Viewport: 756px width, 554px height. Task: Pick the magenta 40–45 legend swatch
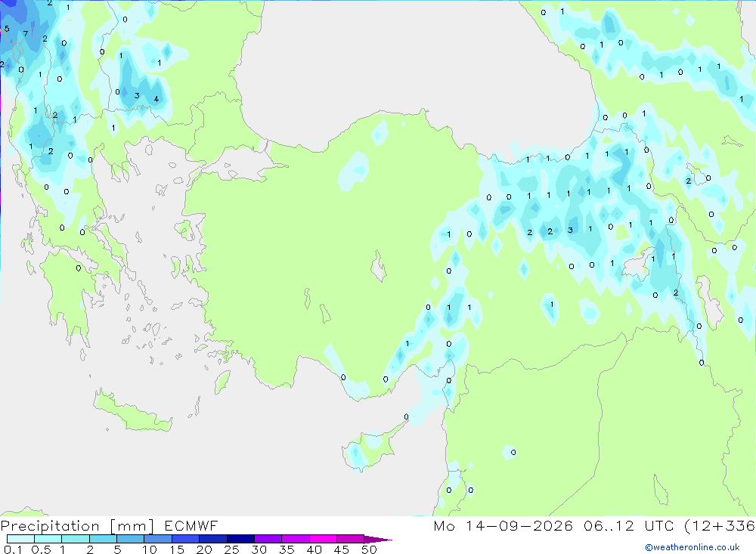click(x=323, y=539)
